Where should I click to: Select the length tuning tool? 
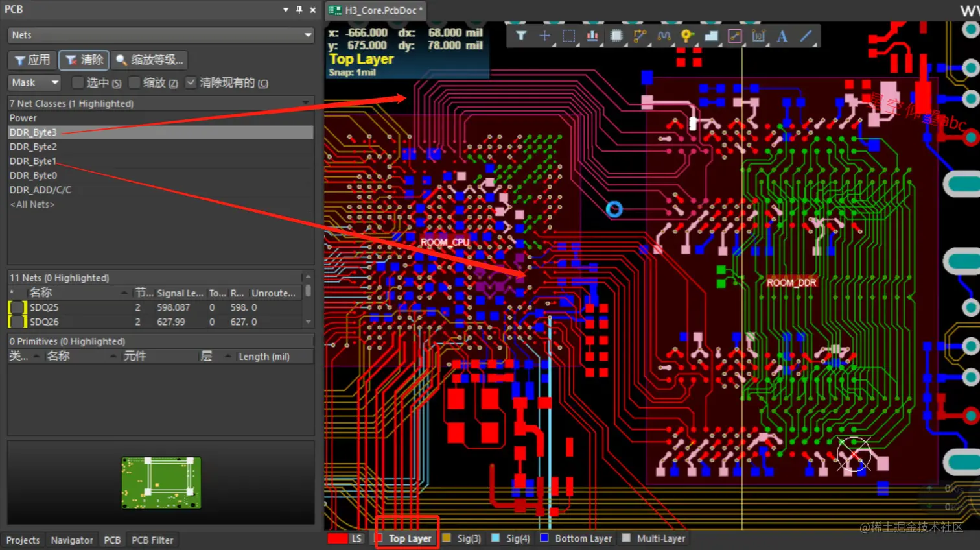click(x=664, y=36)
